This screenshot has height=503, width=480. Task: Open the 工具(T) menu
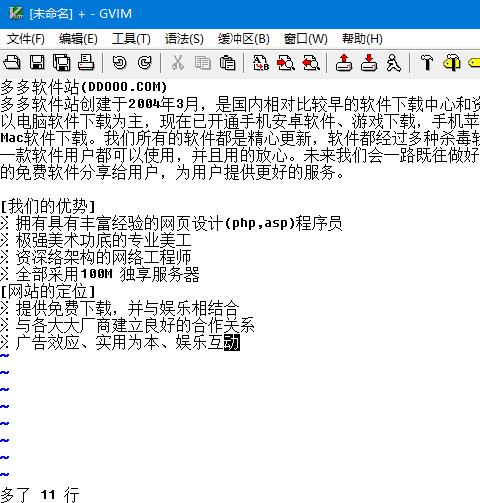[131, 39]
